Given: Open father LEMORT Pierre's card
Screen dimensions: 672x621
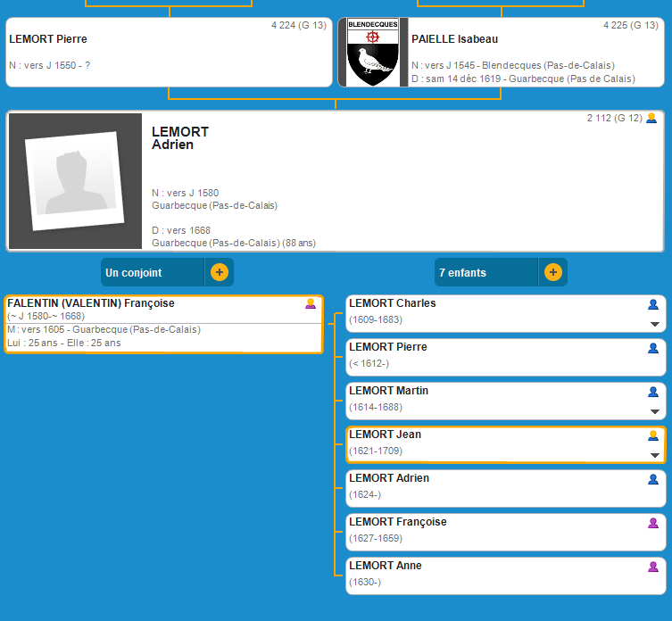Looking at the screenshot, I should point(169,53).
